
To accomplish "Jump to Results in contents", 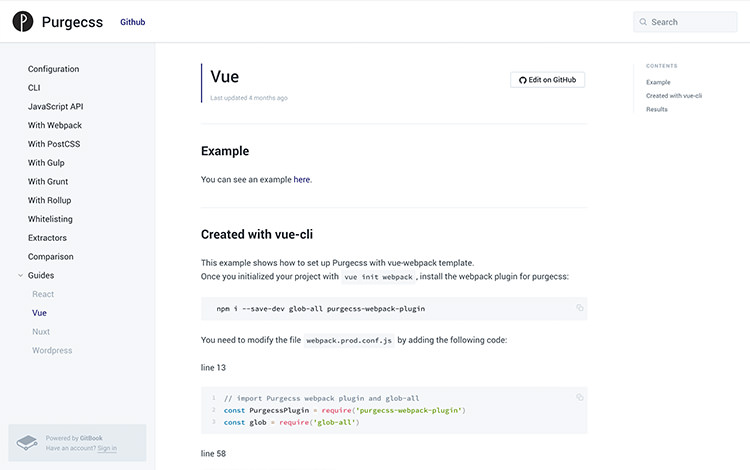I will (x=657, y=109).
